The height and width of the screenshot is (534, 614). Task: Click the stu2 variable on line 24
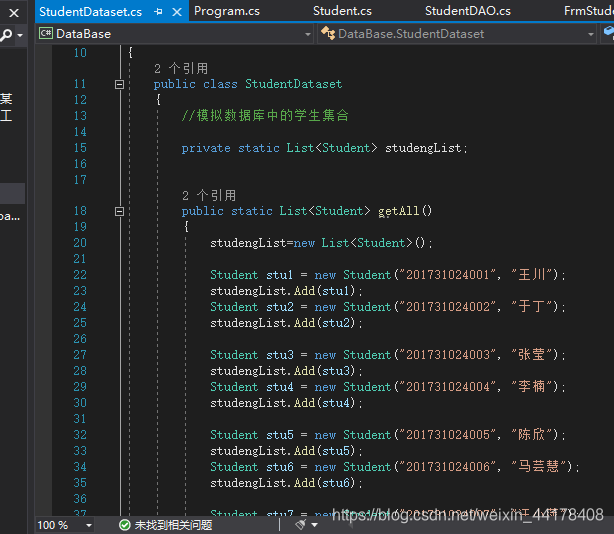click(x=280, y=307)
